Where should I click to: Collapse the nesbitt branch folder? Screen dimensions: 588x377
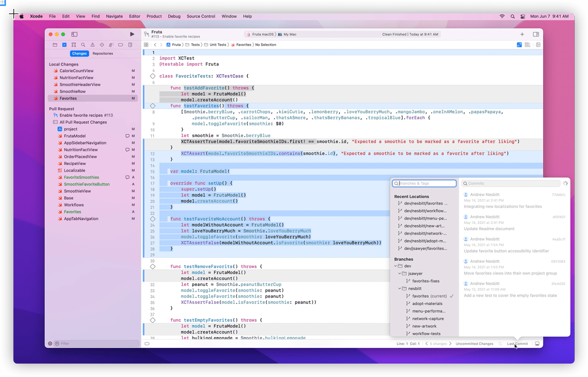[x=400, y=289]
